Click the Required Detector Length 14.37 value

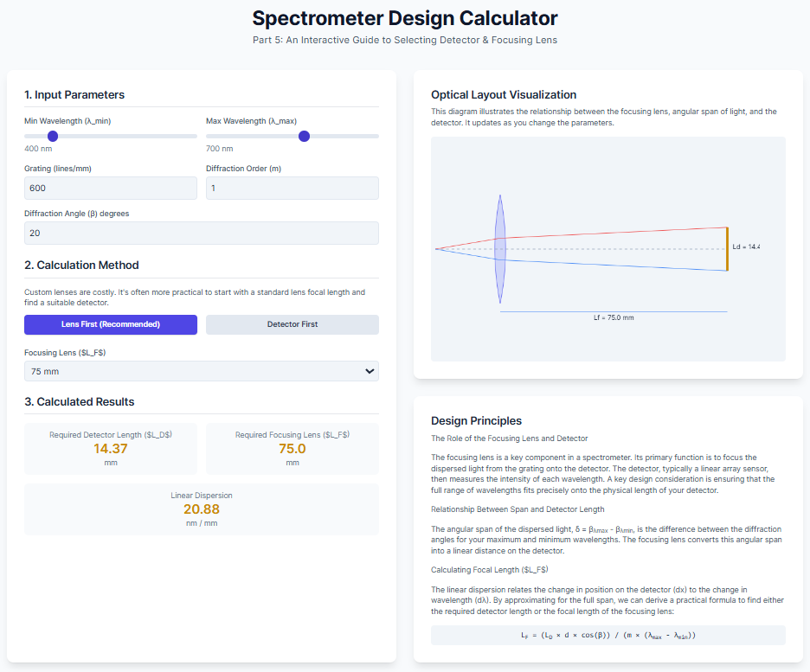111,449
